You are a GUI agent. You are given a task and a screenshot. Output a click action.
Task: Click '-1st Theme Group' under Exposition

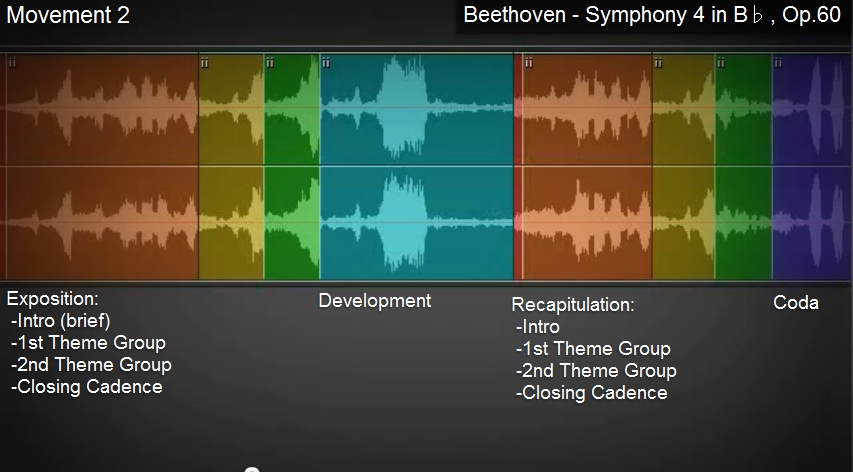tap(88, 343)
